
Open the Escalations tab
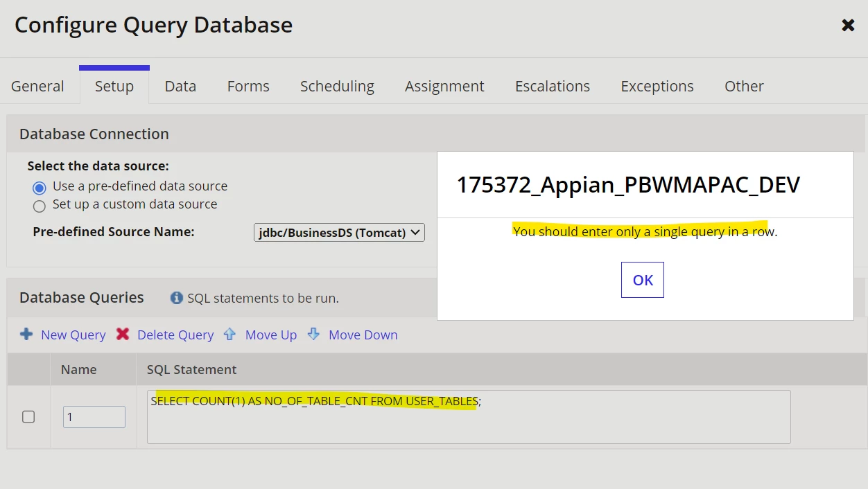[553, 86]
